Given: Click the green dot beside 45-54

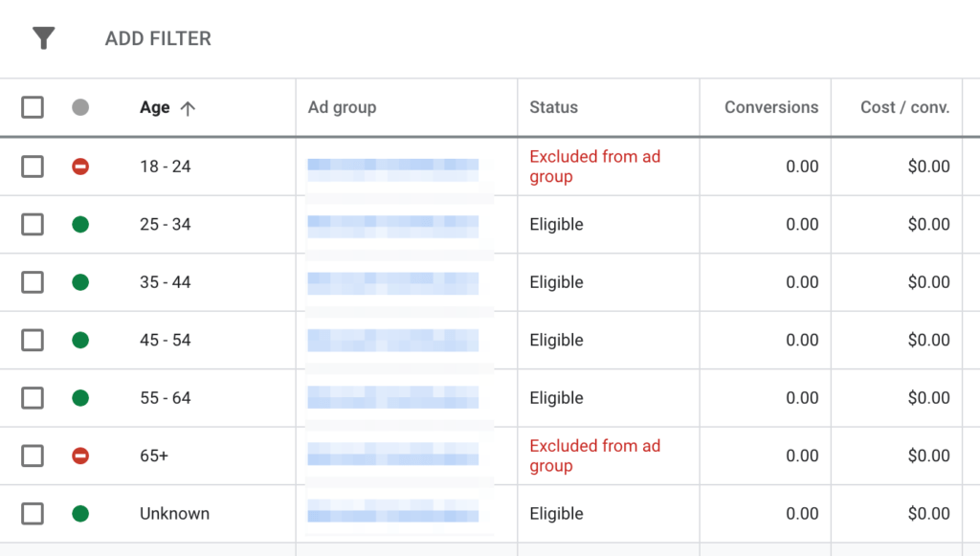Looking at the screenshot, I should (80, 340).
